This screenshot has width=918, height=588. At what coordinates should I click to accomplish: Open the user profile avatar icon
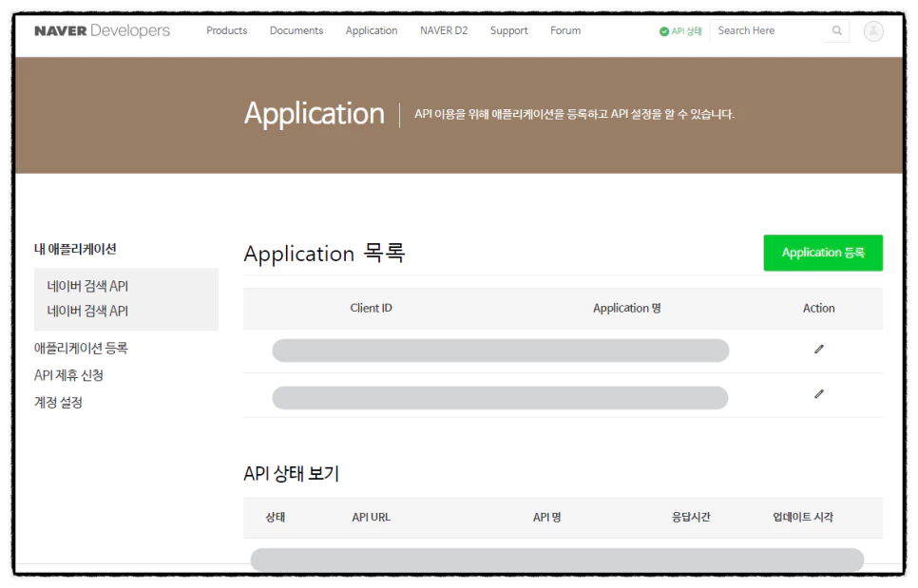(x=873, y=31)
